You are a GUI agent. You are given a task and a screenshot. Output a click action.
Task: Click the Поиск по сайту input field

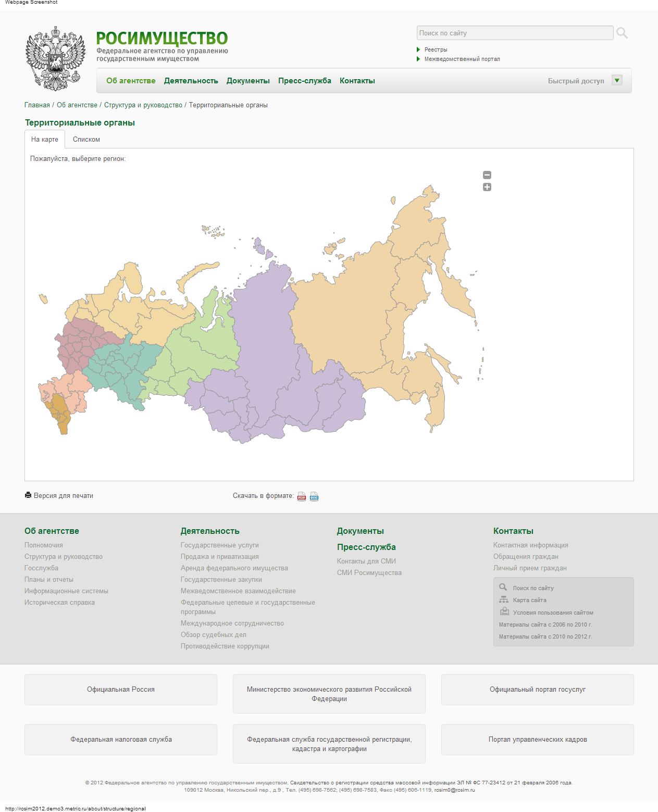[x=515, y=33]
